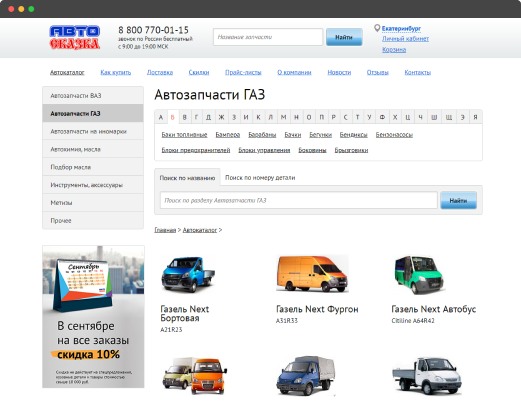This screenshot has width=521, height=403.
Task: Select letter П in alphabet index
Action: [322, 117]
